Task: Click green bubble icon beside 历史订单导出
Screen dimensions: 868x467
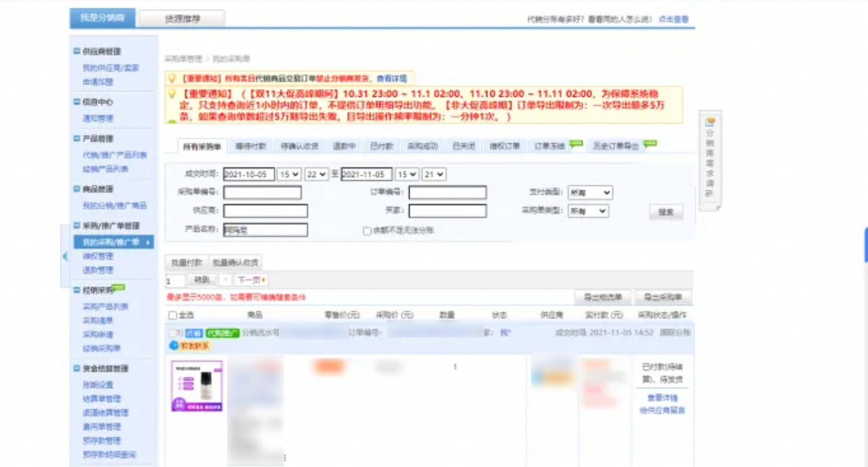Action: tap(650, 143)
